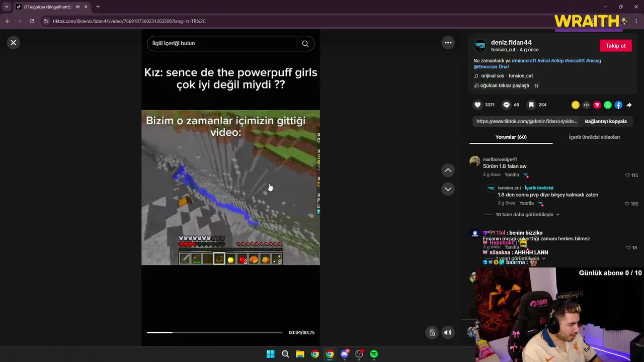Share the video to WhatsApp
Viewport: 644px width, 362px height.
pos(608,105)
